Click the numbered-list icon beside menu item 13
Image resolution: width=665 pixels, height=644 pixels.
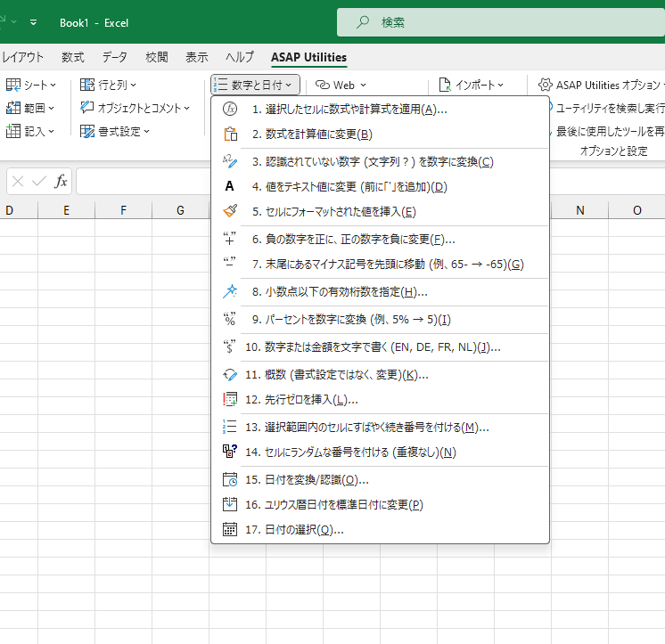click(x=230, y=427)
